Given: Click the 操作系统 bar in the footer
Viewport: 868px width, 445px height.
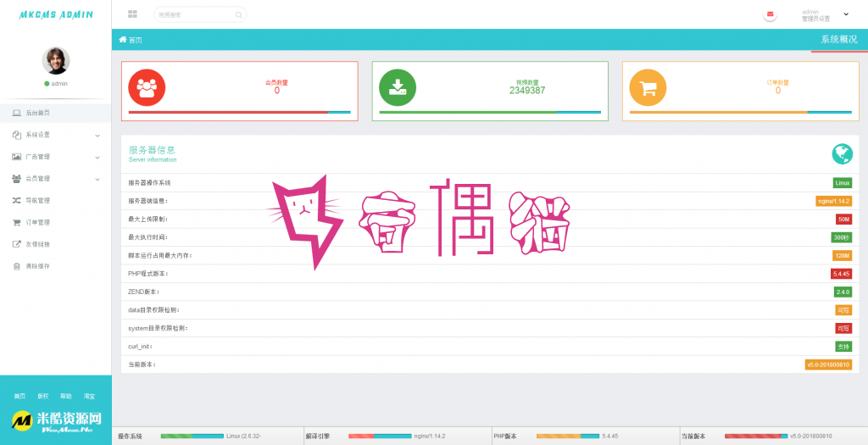Looking at the screenshot, I should tap(192, 437).
